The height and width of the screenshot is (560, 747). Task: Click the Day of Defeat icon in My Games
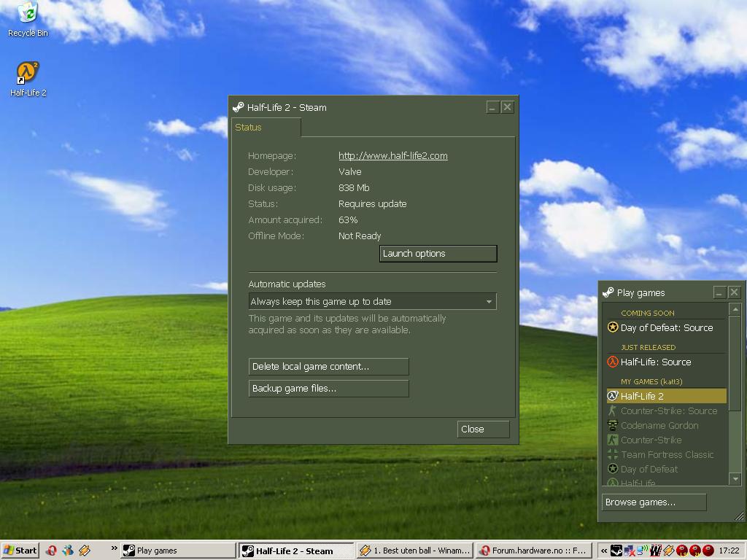613,469
